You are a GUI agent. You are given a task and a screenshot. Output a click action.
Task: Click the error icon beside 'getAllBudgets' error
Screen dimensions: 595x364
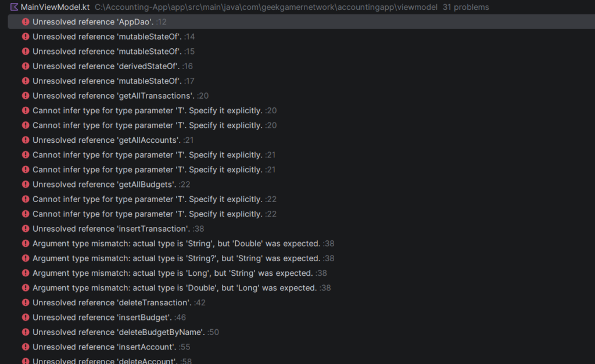[26, 185]
